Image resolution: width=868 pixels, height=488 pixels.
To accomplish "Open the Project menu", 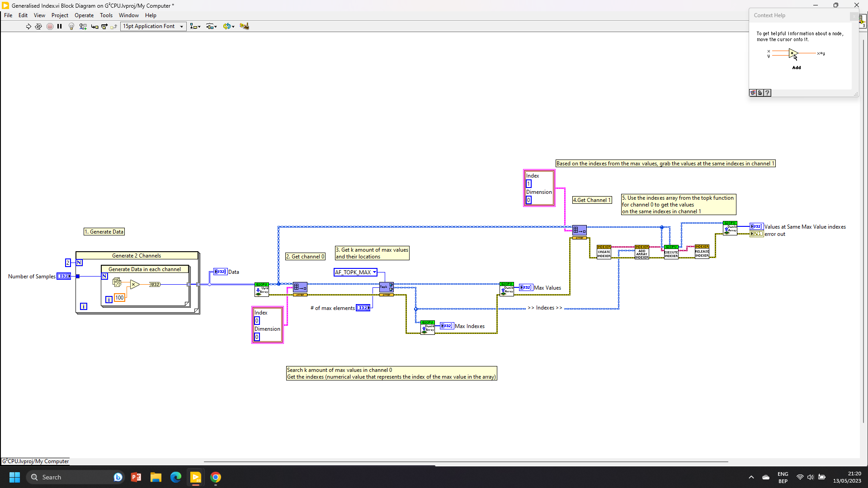I will click(60, 15).
